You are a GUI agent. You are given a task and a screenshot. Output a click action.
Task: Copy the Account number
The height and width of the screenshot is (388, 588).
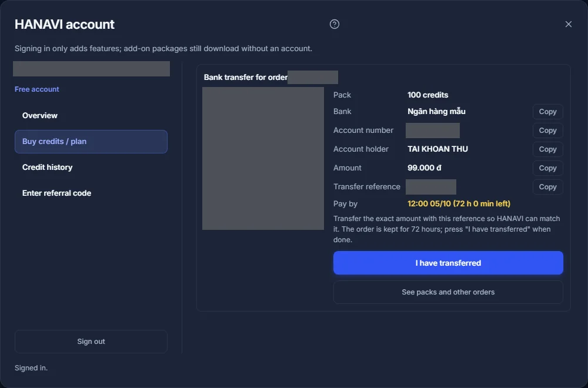(x=547, y=131)
